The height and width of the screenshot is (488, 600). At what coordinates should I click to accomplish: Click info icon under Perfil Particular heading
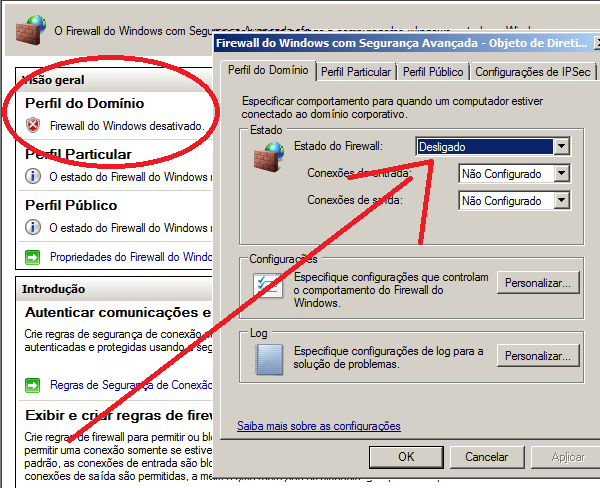click(x=34, y=177)
